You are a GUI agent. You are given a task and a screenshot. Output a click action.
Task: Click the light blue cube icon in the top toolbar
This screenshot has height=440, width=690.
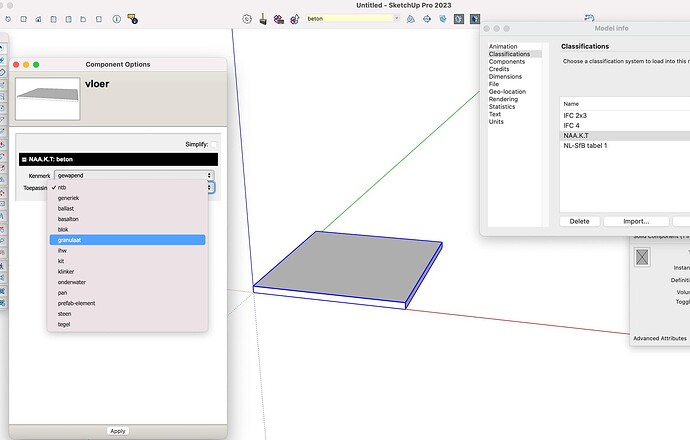tap(443, 19)
